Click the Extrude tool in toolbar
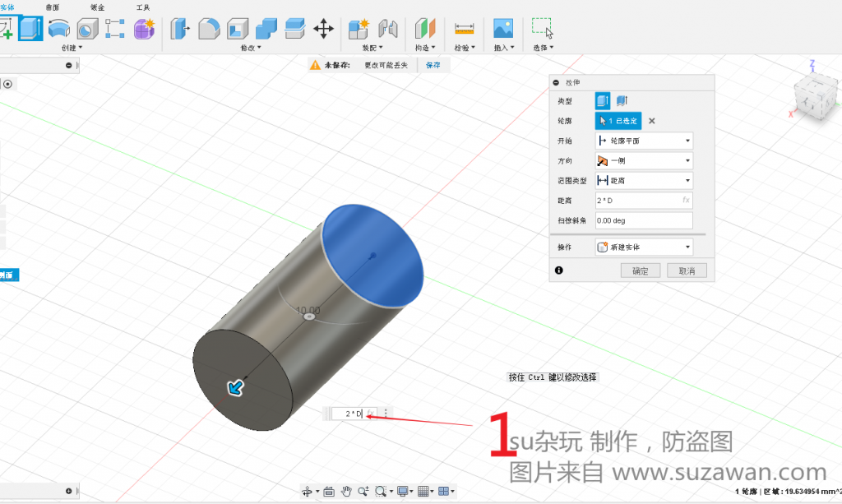The height and width of the screenshot is (504, 842). tap(30, 29)
